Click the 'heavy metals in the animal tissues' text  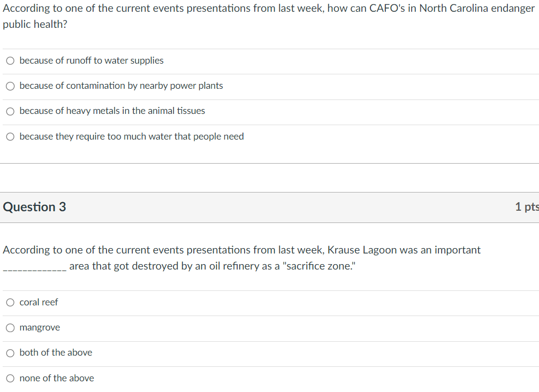(112, 111)
